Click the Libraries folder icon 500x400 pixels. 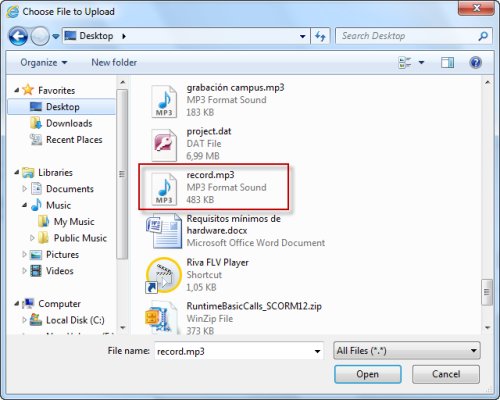28,172
